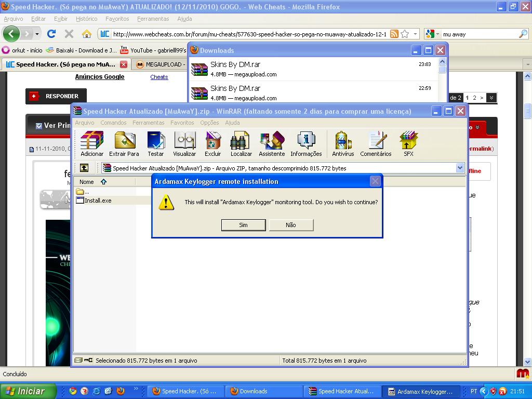The height and width of the screenshot is (399, 532).
Task: Launch Firefox from quick launch bar
Action: [121, 391]
